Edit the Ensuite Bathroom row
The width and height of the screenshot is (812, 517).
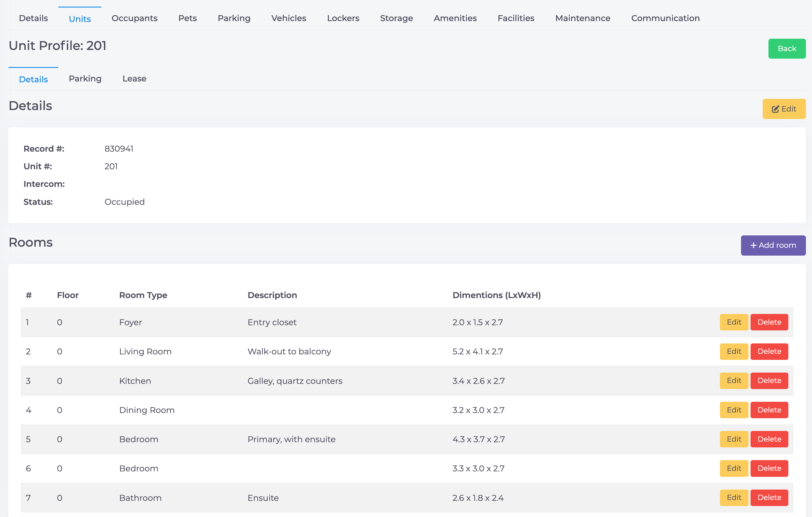734,498
